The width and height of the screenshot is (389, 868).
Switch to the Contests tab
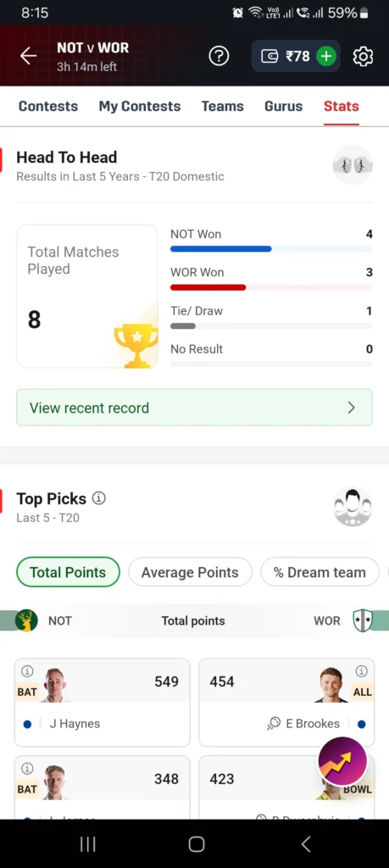coord(48,106)
